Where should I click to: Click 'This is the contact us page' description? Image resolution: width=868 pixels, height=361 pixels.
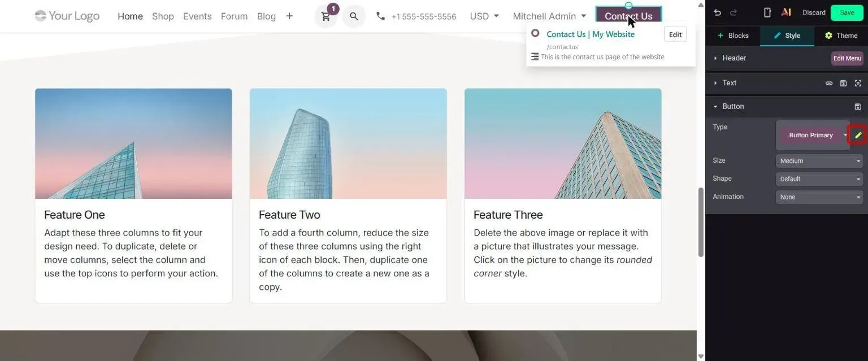click(602, 56)
